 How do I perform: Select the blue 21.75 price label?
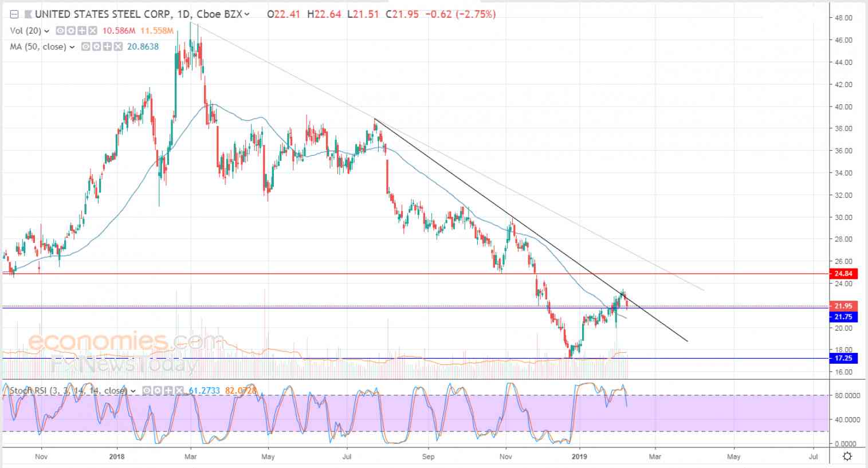coord(843,317)
